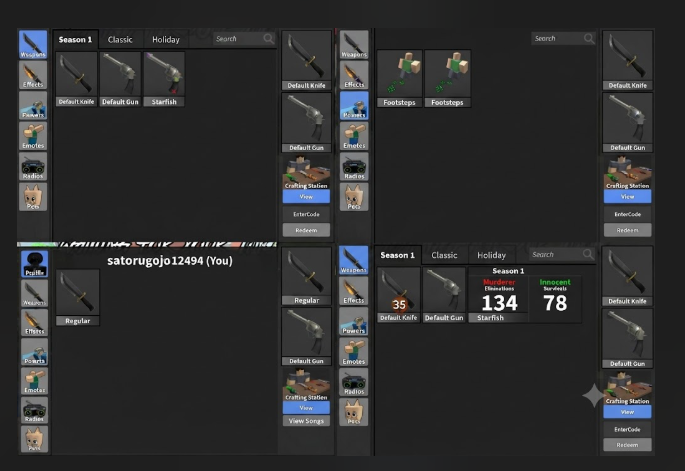Select the highlighted Powers category beside Footsteps items
685x471 pixels.
point(354,106)
